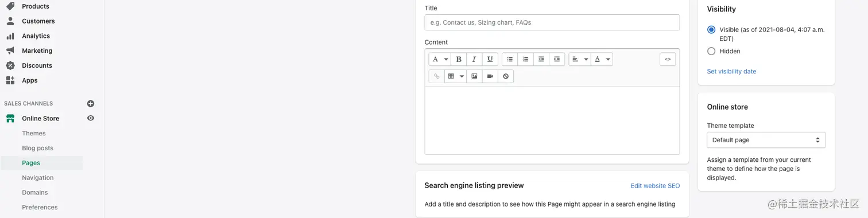Insert a bulleted list

coord(510,59)
